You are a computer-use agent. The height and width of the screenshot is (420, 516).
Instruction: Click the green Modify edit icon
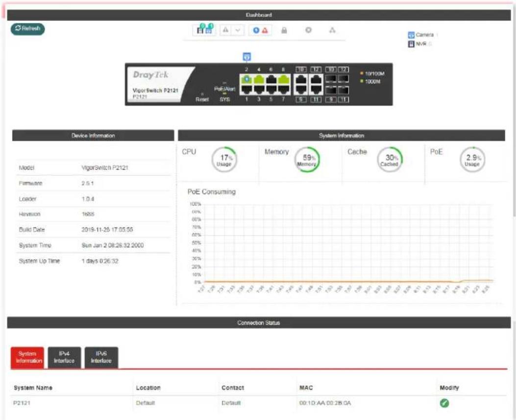tap(444, 403)
